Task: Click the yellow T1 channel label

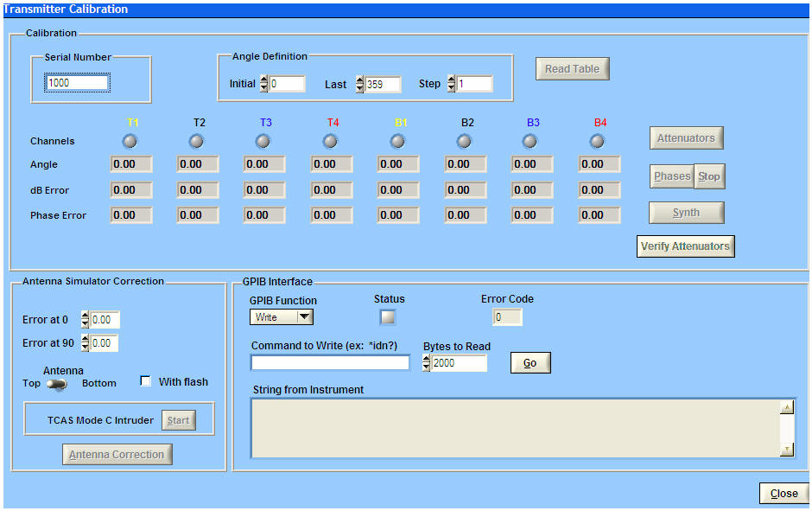Action: [x=133, y=123]
